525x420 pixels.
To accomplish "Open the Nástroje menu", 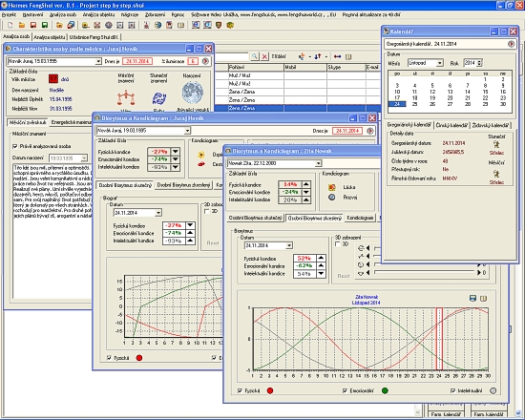I will pos(130,14).
